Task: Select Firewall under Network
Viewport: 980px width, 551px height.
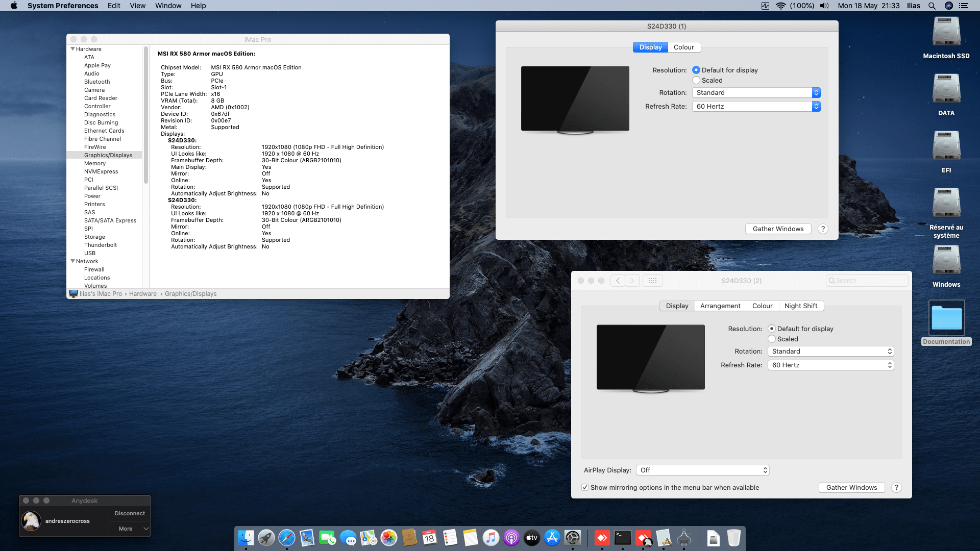Action: coord(94,269)
